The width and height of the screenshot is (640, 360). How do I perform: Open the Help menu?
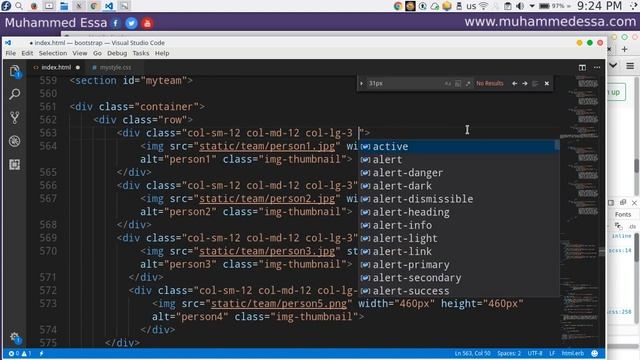(162, 53)
